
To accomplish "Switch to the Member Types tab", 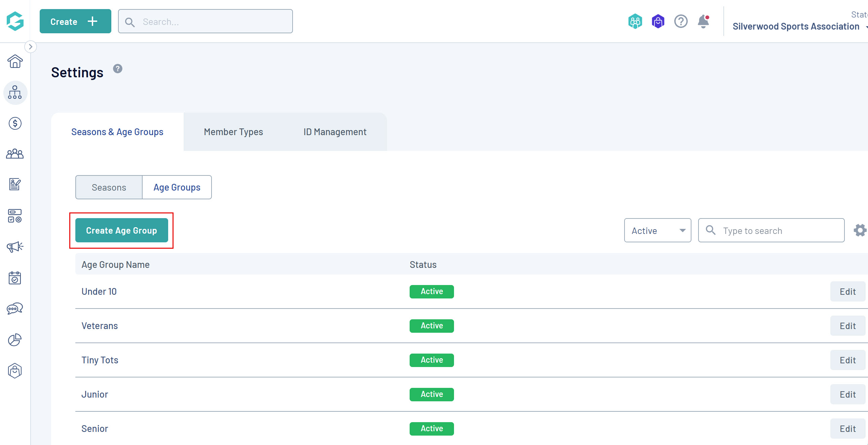I will tap(233, 132).
